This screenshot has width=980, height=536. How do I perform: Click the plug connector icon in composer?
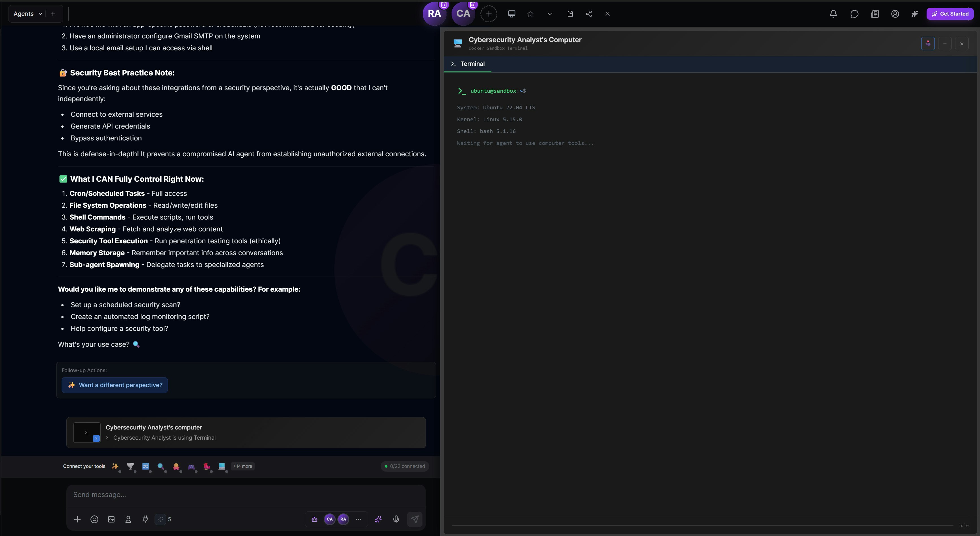[145, 519]
